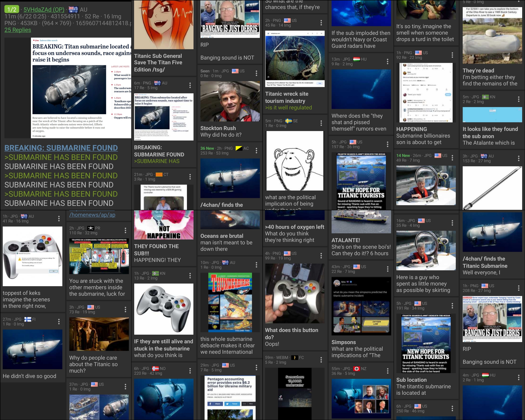Open three-dot menu on 29m JPG US card
This screenshot has width=525, height=420.
(x=256, y=367)
